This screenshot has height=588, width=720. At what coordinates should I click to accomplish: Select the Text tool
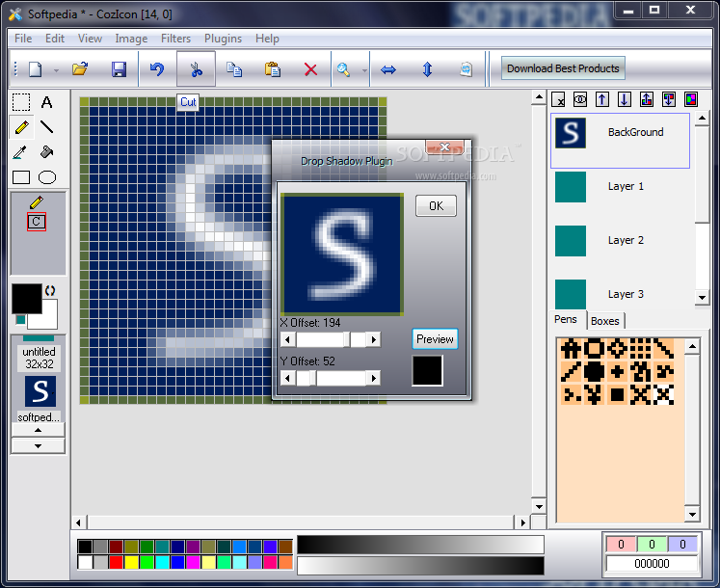coord(46,102)
